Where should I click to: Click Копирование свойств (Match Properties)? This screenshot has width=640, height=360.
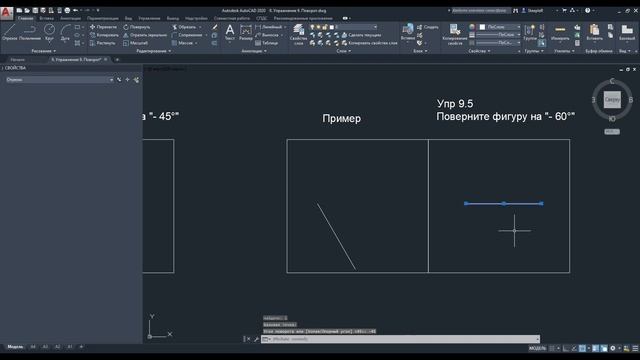(x=455, y=34)
